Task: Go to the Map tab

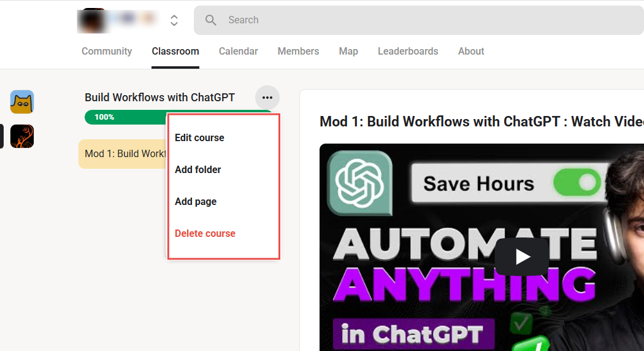Action: pos(348,52)
